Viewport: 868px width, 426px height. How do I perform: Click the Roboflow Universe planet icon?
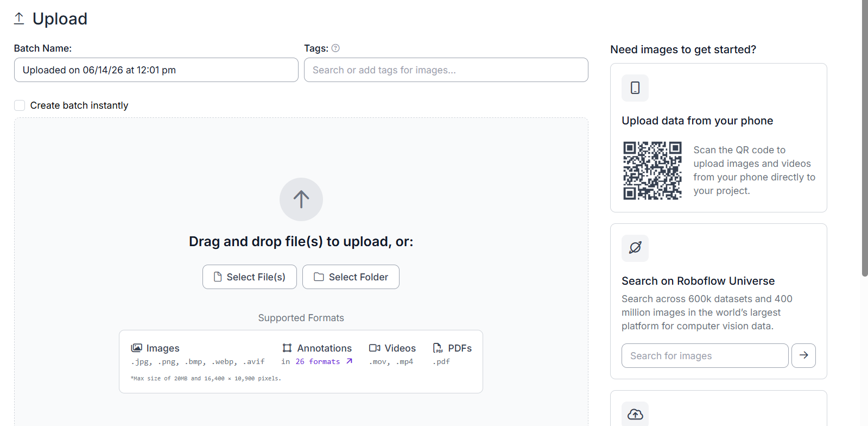coord(635,248)
